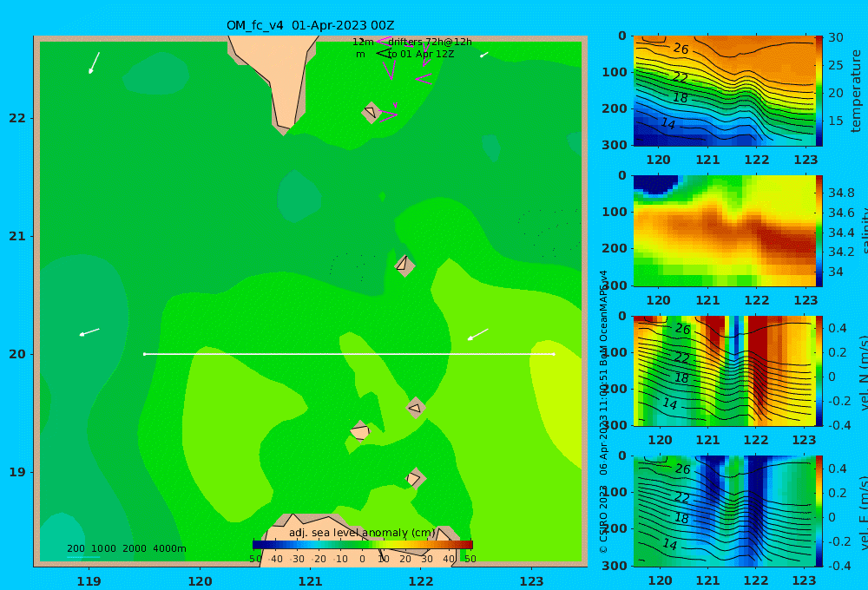The image size is (868, 590).
Task: Click the sea level anomaly colorbar
Action: 363,545
